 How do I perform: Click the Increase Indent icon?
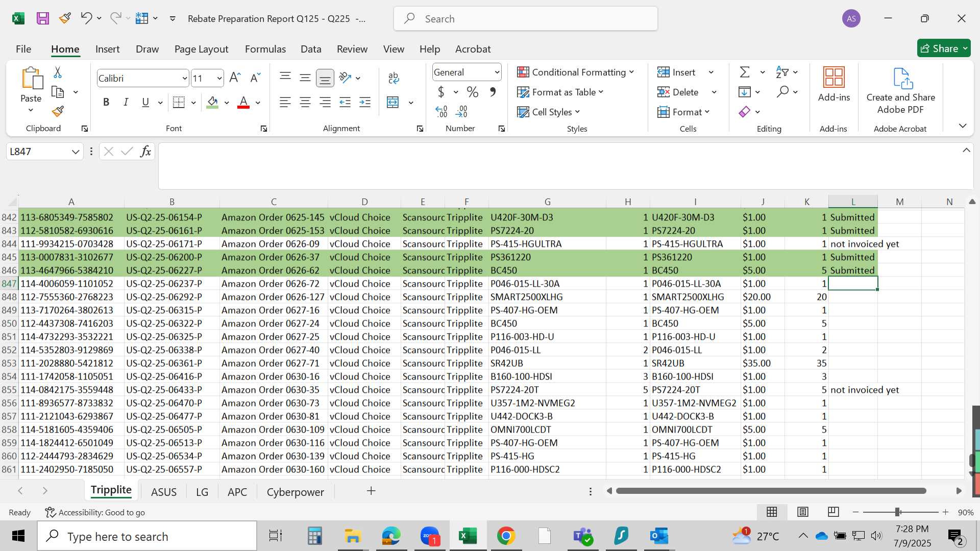(x=365, y=103)
